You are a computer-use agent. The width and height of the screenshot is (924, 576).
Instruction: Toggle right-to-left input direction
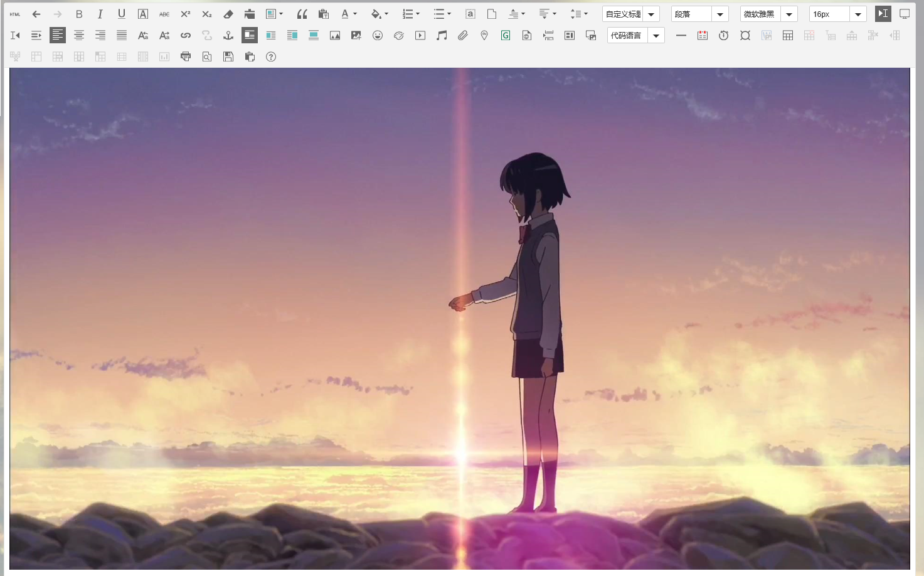[15, 35]
